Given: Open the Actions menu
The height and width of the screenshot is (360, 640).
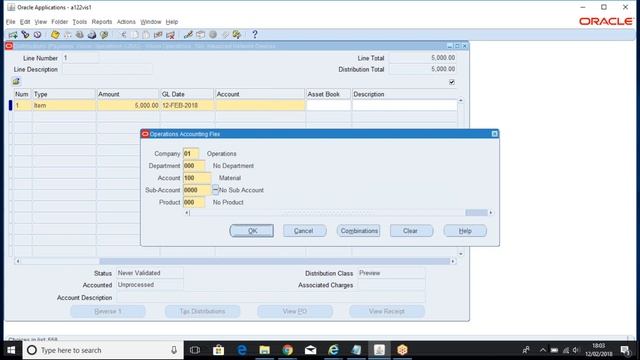Looking at the screenshot, I should pyautogui.click(x=126, y=22).
